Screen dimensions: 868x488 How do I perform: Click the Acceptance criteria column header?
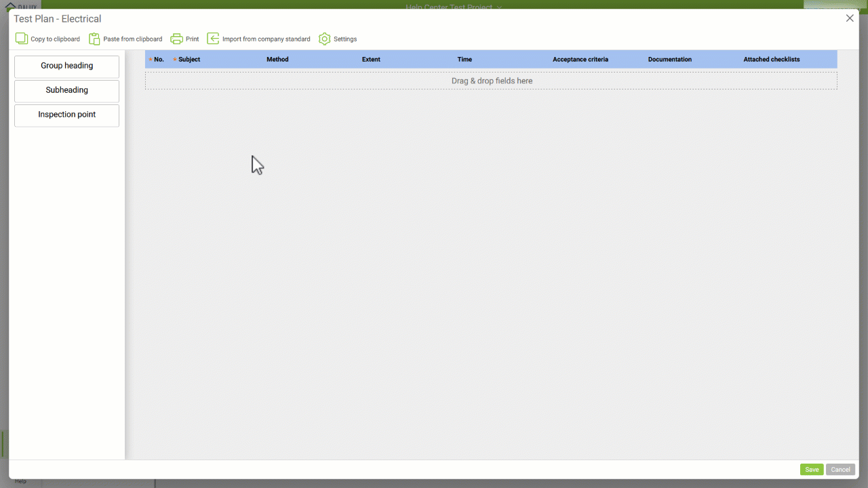point(580,60)
